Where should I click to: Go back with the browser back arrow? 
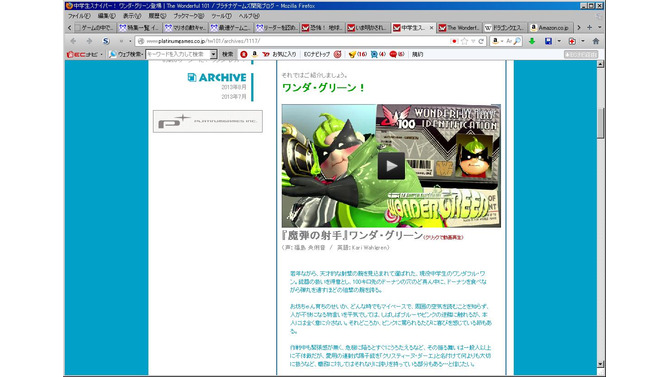pos(73,41)
